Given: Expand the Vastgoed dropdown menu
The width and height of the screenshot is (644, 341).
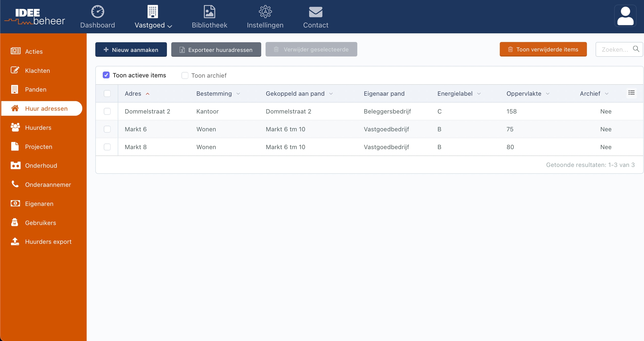Looking at the screenshot, I should pyautogui.click(x=153, y=25).
